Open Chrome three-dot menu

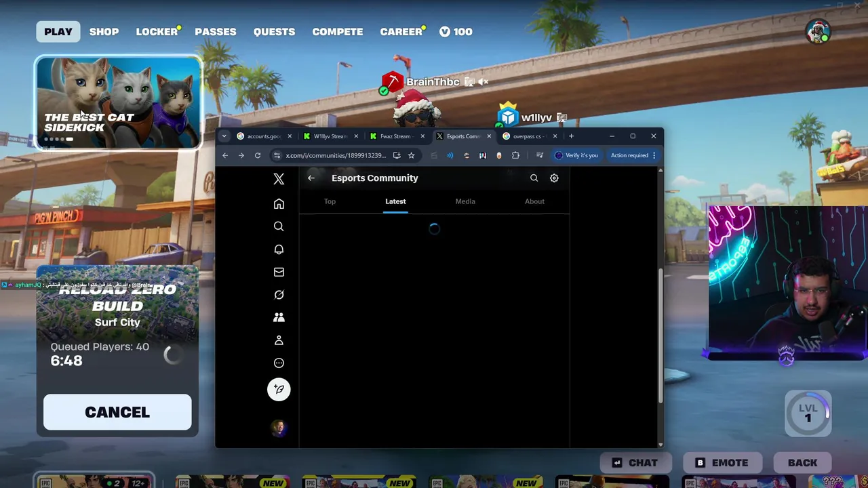(654, 155)
